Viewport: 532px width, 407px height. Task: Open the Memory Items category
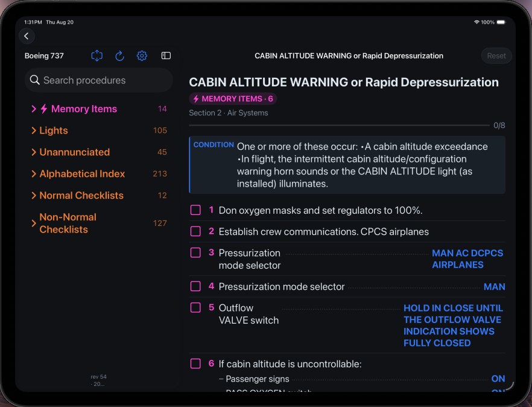(x=99, y=109)
